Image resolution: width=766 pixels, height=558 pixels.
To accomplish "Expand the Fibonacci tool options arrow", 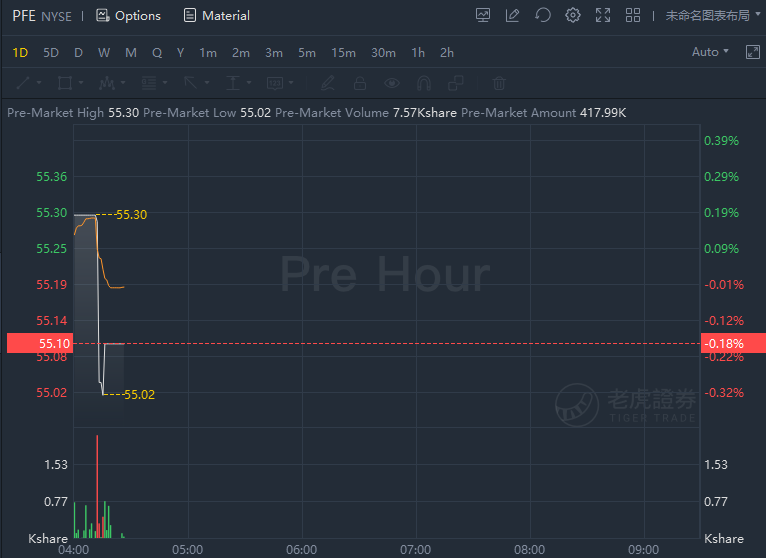I will coord(165,83).
